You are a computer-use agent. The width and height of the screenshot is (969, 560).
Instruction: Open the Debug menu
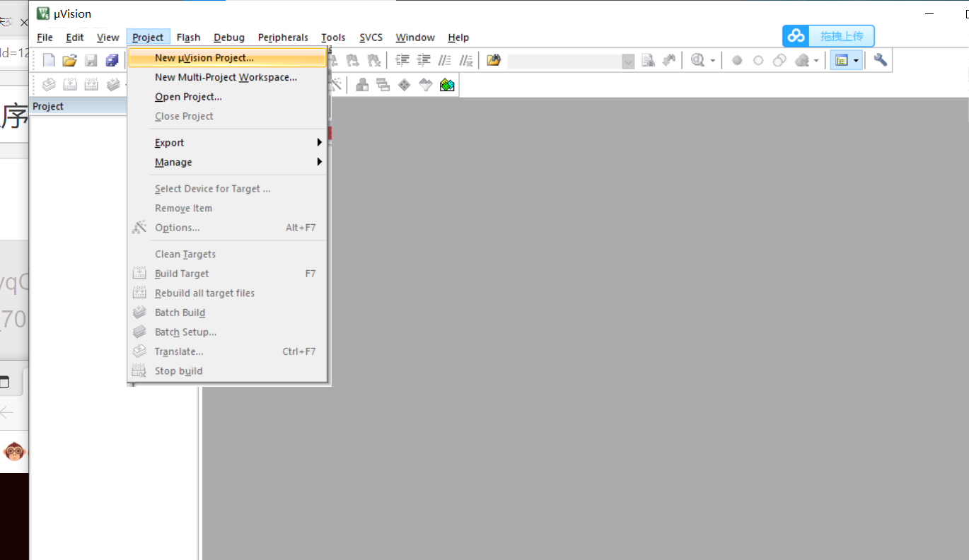pyautogui.click(x=229, y=37)
